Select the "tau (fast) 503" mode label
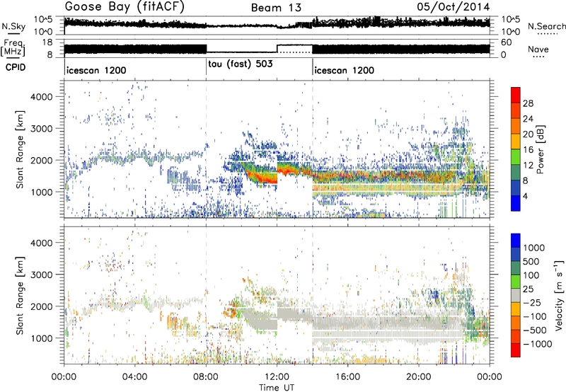The width and height of the screenshot is (566, 392). point(241,64)
